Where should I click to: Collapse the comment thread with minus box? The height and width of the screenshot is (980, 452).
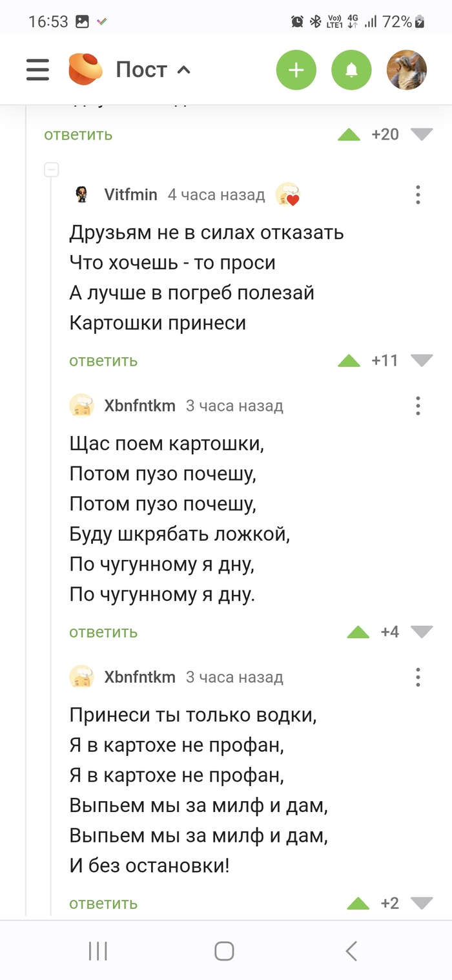coord(52,170)
